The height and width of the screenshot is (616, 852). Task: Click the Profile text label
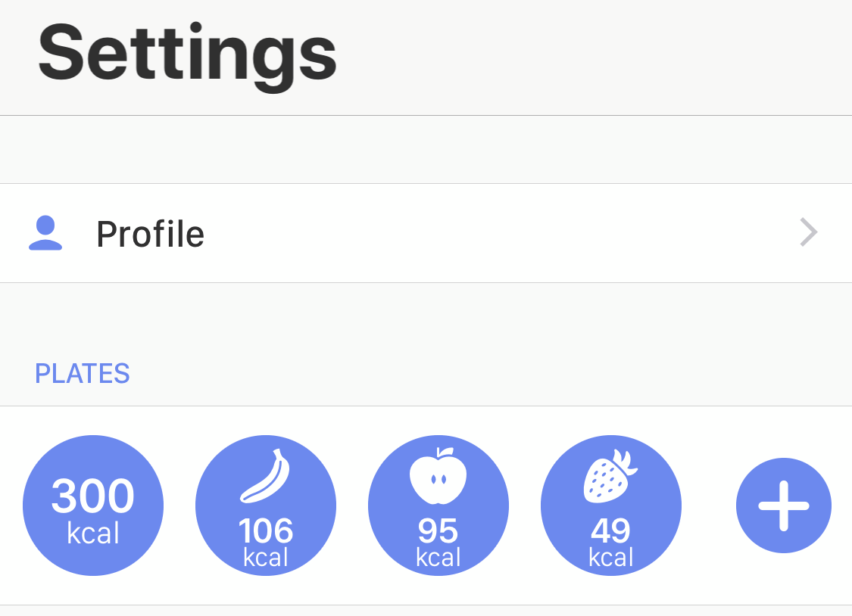[150, 234]
